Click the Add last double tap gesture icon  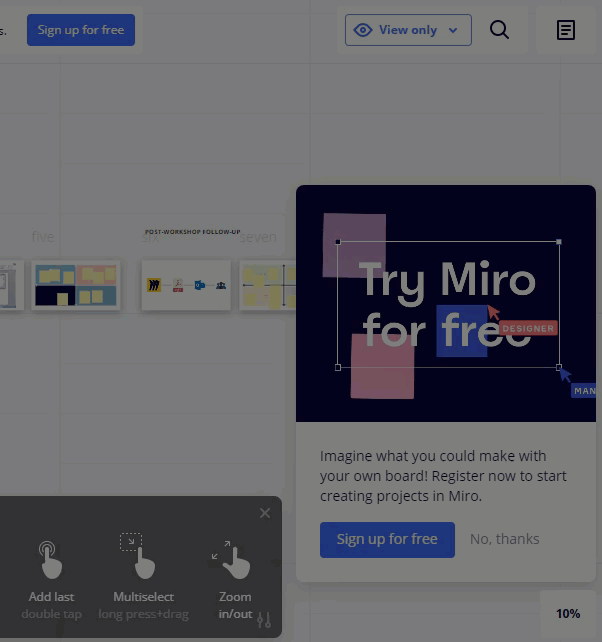coord(51,559)
